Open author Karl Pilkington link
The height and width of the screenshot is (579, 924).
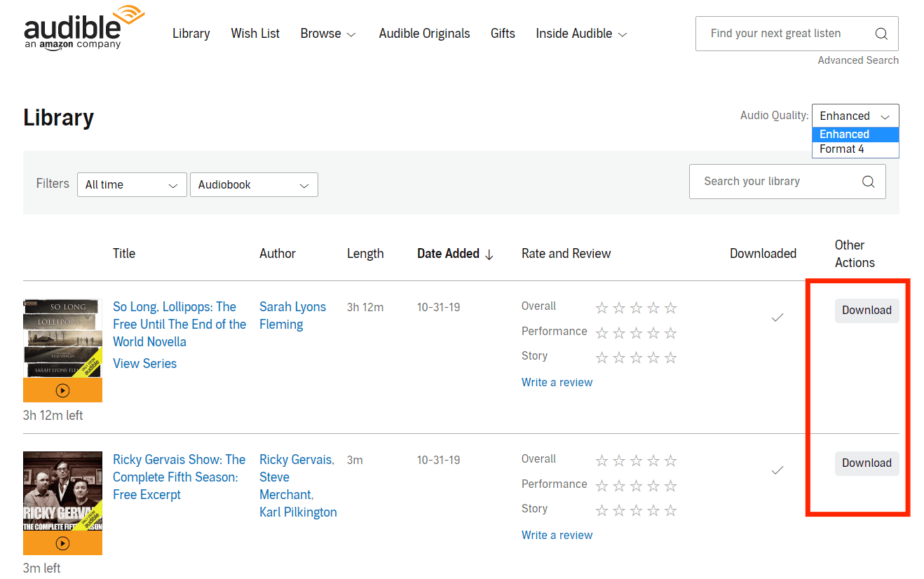pos(298,512)
